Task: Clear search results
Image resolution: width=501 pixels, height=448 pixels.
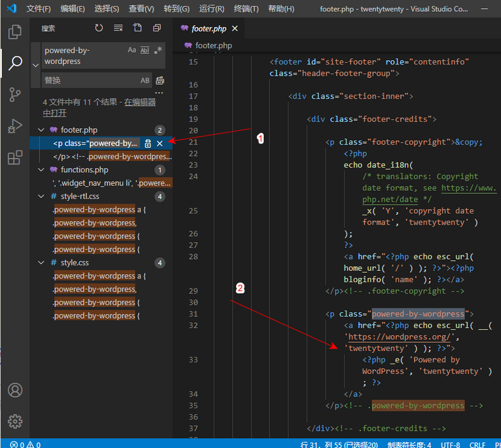Action: [118, 28]
